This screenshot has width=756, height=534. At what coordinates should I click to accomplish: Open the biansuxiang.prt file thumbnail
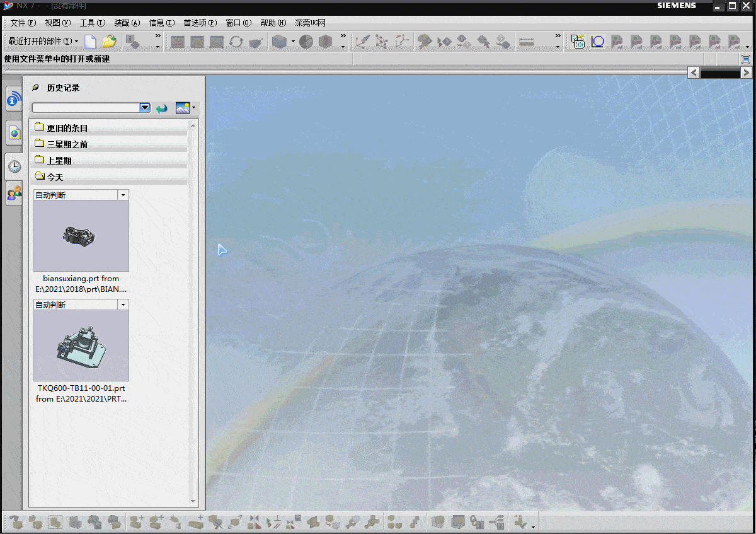coord(81,235)
